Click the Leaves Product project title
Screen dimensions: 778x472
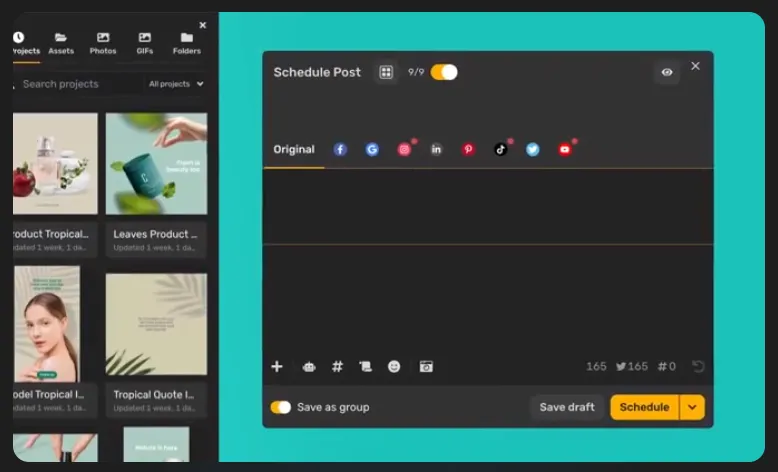click(155, 234)
